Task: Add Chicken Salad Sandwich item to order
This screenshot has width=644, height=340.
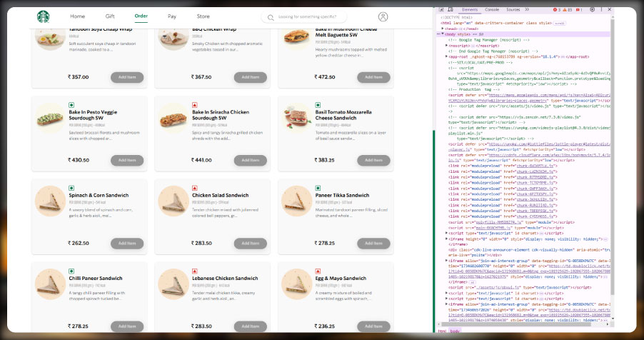Action: [251, 243]
